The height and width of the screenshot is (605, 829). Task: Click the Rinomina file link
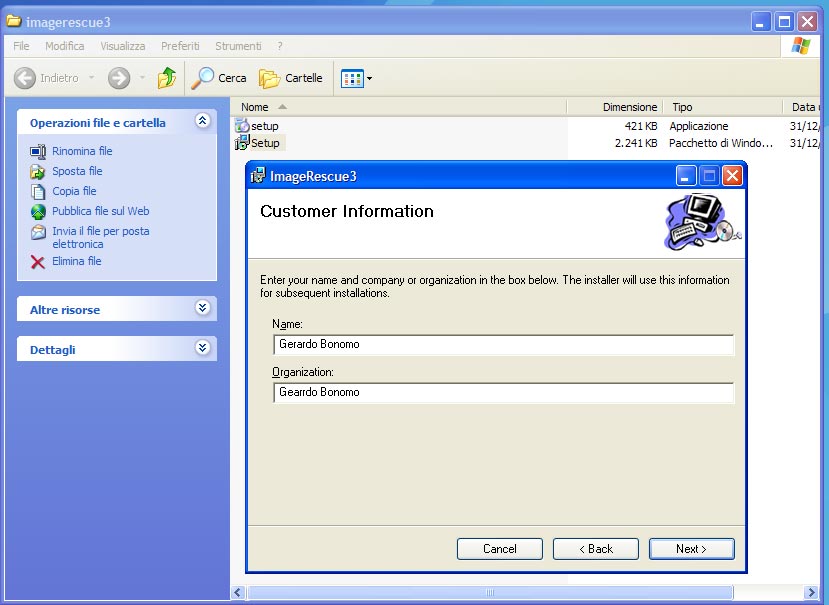(82, 151)
